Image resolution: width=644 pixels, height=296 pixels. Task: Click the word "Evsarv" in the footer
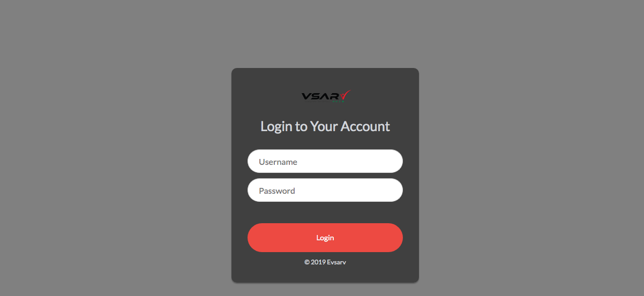[x=336, y=262]
